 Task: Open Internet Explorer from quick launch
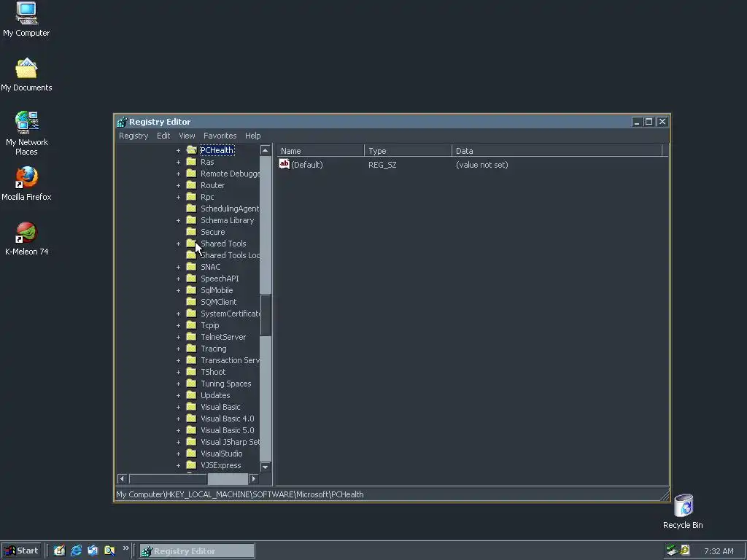point(76,551)
